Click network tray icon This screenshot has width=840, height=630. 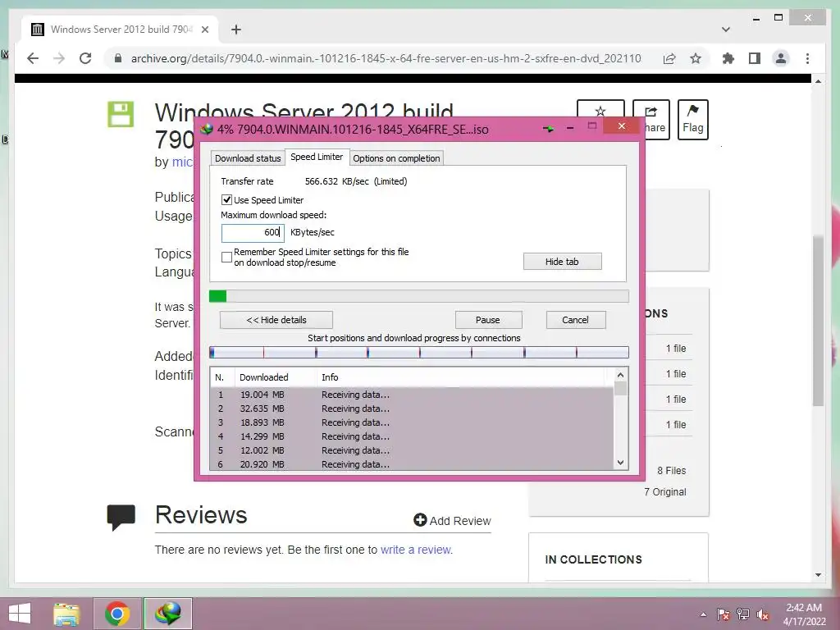click(743, 614)
